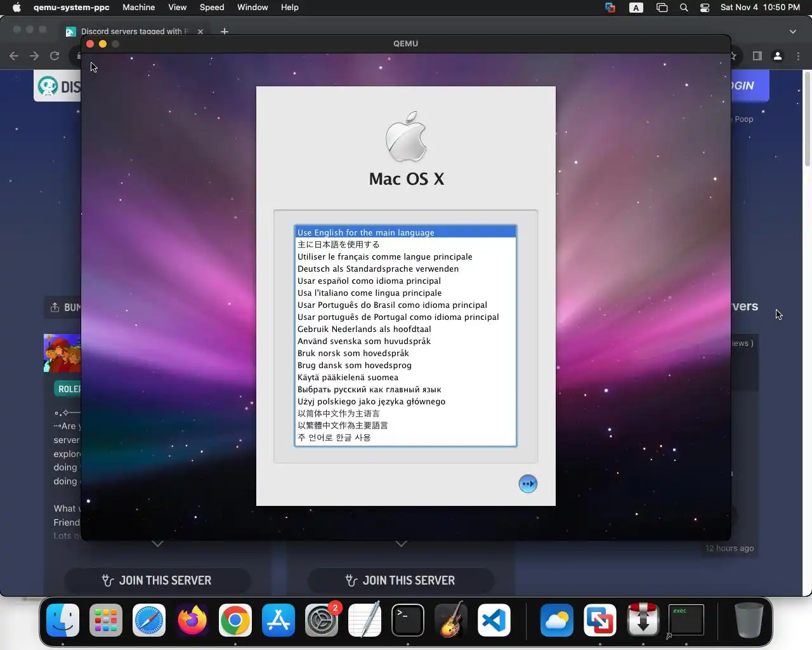The image size is (812, 650).
Task: Open the Trash in the Dock
Action: point(749,620)
